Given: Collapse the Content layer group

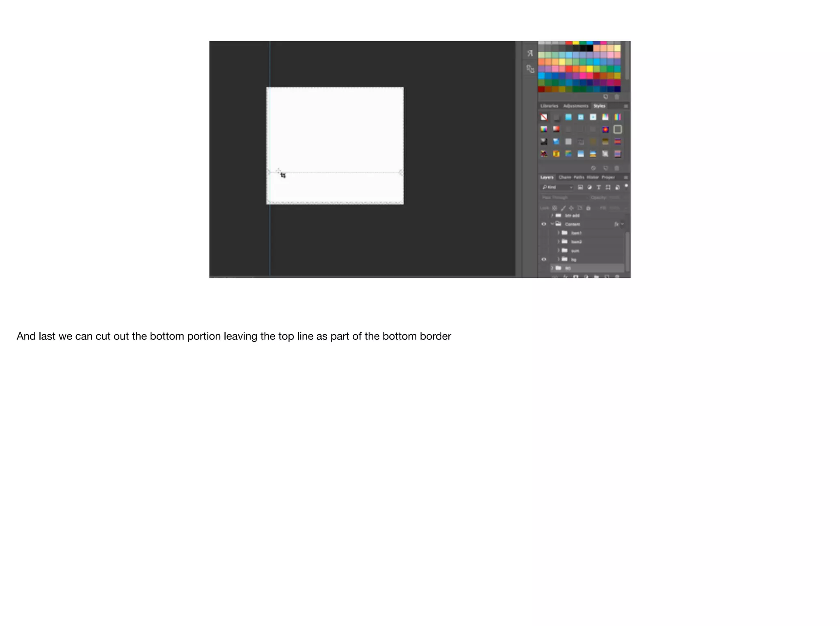Looking at the screenshot, I should (x=552, y=224).
